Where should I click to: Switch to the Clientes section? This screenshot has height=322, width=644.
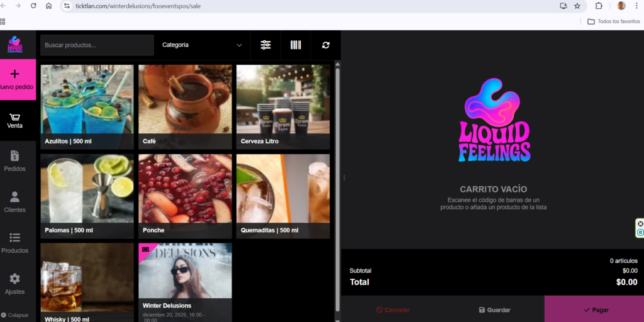tap(15, 202)
